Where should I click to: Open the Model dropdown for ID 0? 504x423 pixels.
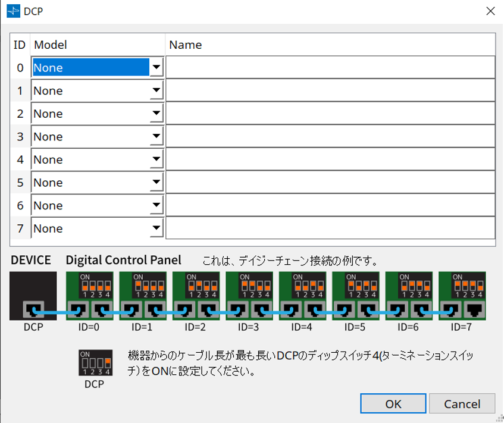click(x=156, y=67)
